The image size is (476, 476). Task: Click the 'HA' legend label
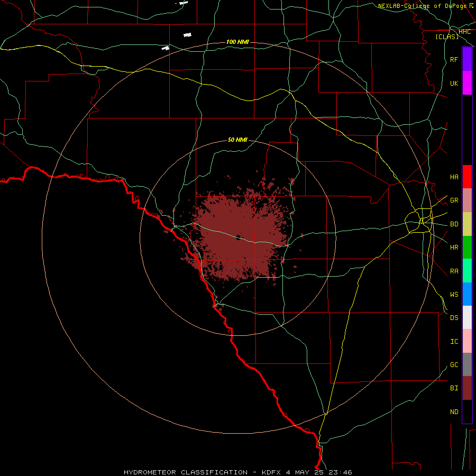(x=454, y=177)
